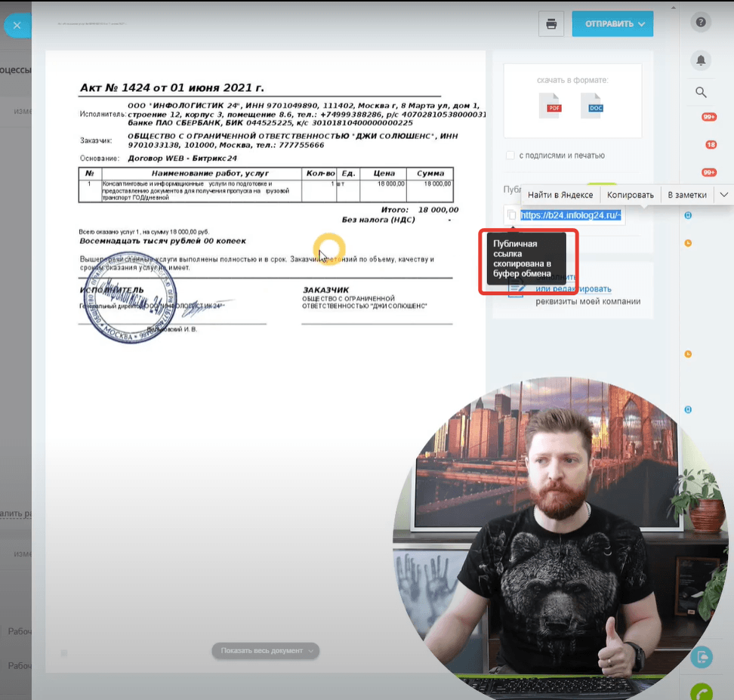The height and width of the screenshot is (700, 734).
Task: Enable the с подписями и печатью checkbox
Action: [x=510, y=155]
